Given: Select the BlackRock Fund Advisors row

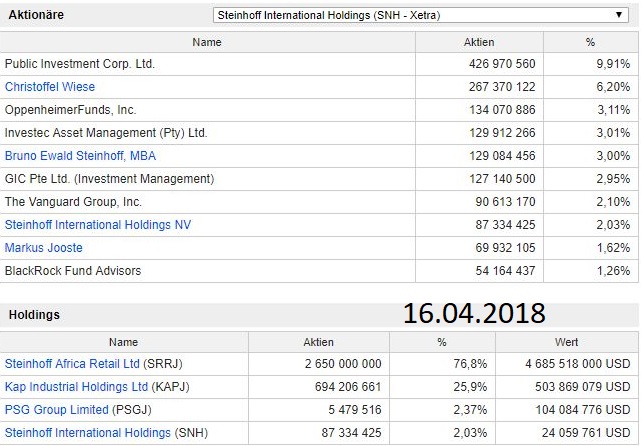Looking at the screenshot, I should click(73, 271).
